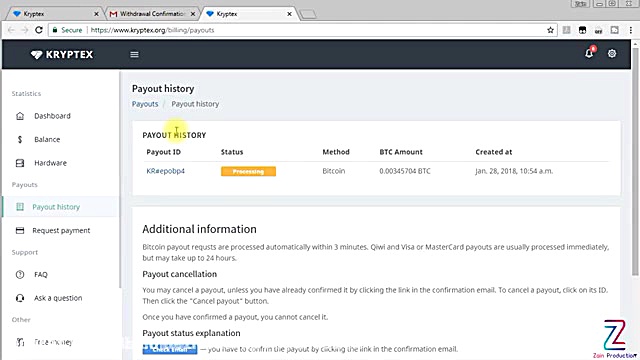Click the Ask a question headset icon
The width and height of the screenshot is (640, 360).
point(20,298)
